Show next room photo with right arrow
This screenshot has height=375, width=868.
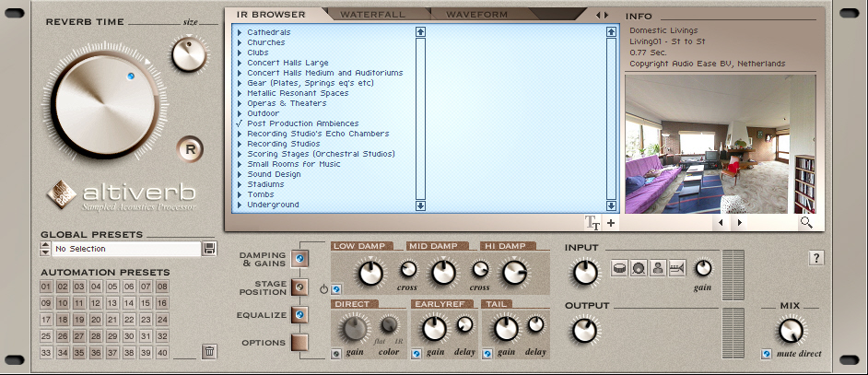point(740,223)
